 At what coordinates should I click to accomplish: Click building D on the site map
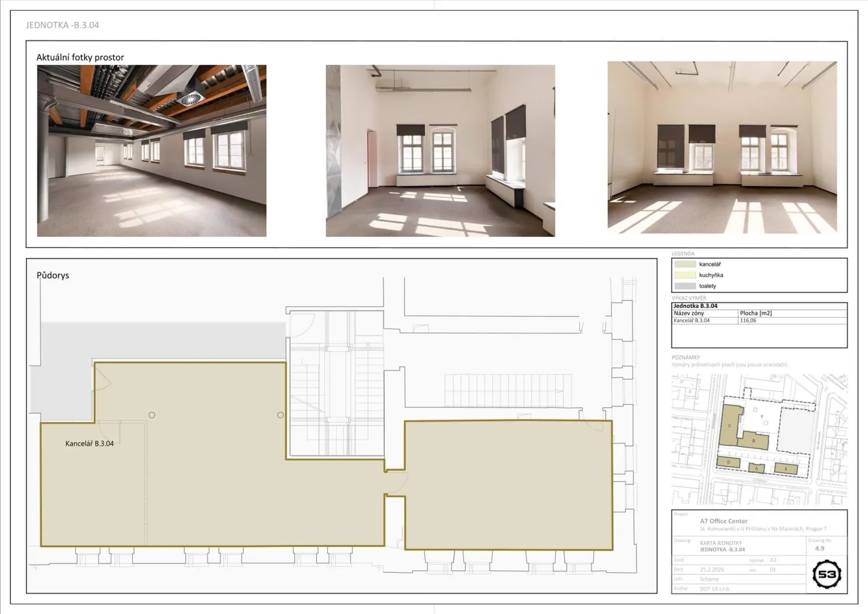729,463
